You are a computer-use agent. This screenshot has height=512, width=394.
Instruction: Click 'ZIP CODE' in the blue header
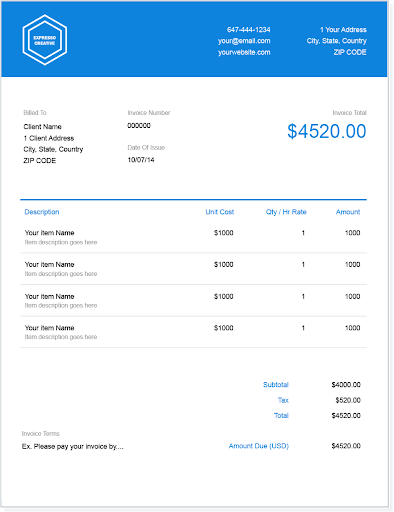[350, 52]
